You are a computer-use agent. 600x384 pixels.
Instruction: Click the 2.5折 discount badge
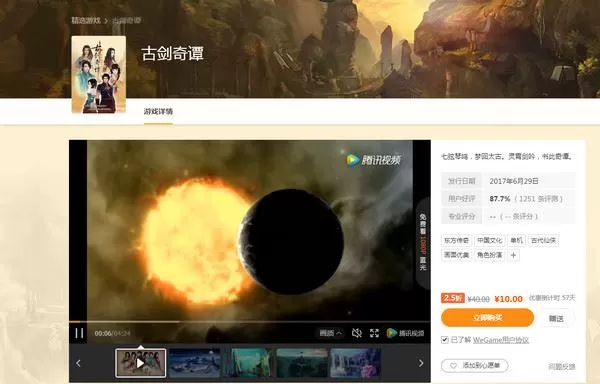(453, 298)
